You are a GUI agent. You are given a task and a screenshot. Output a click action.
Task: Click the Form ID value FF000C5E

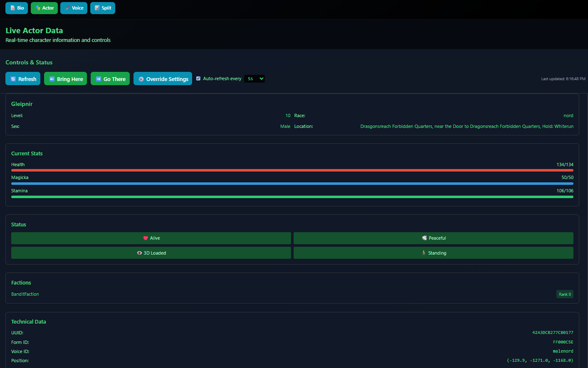(x=563, y=342)
